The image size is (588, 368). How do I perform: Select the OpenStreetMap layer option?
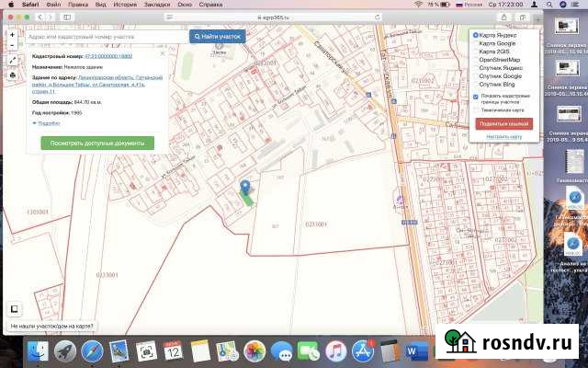[x=476, y=60]
